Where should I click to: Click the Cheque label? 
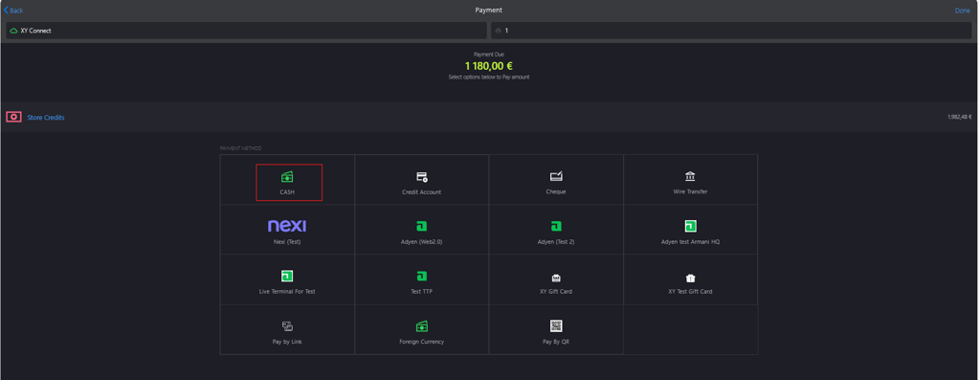556,191
